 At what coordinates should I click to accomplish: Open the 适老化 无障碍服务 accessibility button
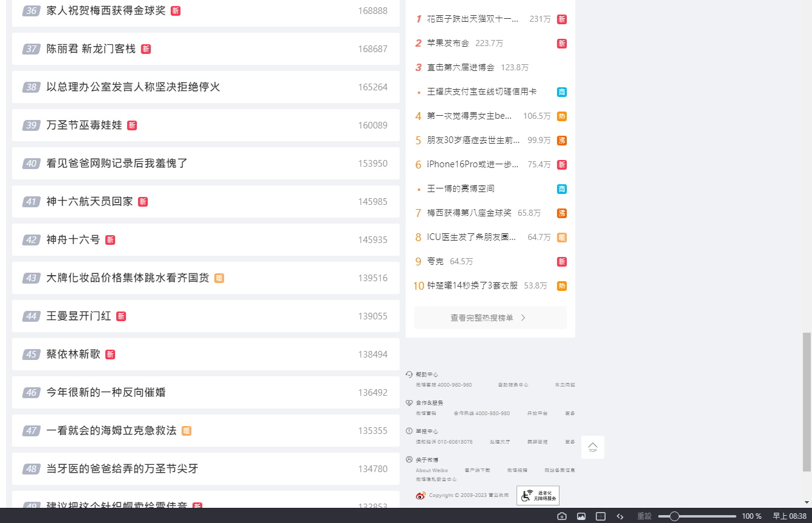(x=538, y=496)
